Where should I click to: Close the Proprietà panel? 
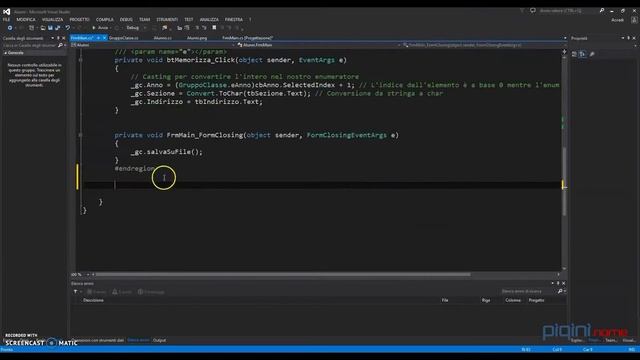(x=634, y=38)
